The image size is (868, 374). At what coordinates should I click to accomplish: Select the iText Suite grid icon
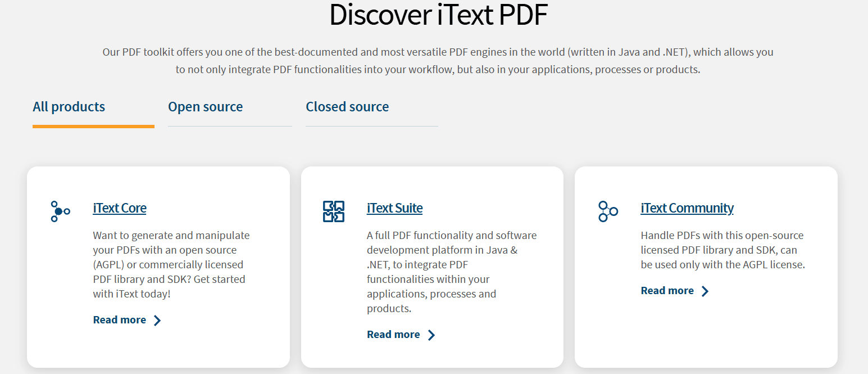pyautogui.click(x=333, y=211)
